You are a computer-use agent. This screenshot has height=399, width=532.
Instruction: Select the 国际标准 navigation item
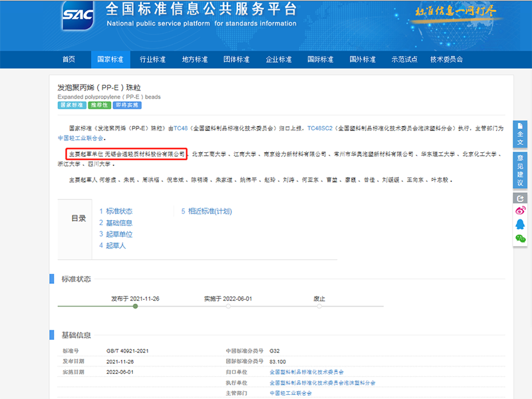point(321,59)
